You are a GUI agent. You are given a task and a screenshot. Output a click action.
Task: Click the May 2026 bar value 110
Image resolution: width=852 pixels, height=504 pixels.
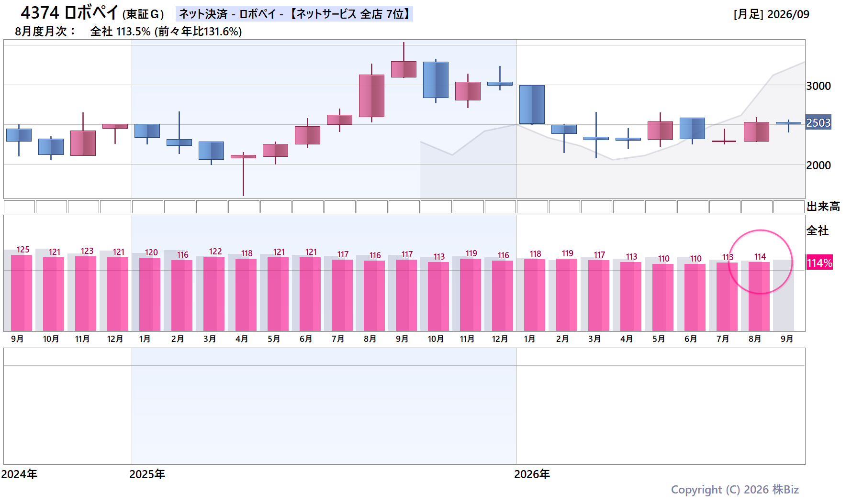click(664, 259)
